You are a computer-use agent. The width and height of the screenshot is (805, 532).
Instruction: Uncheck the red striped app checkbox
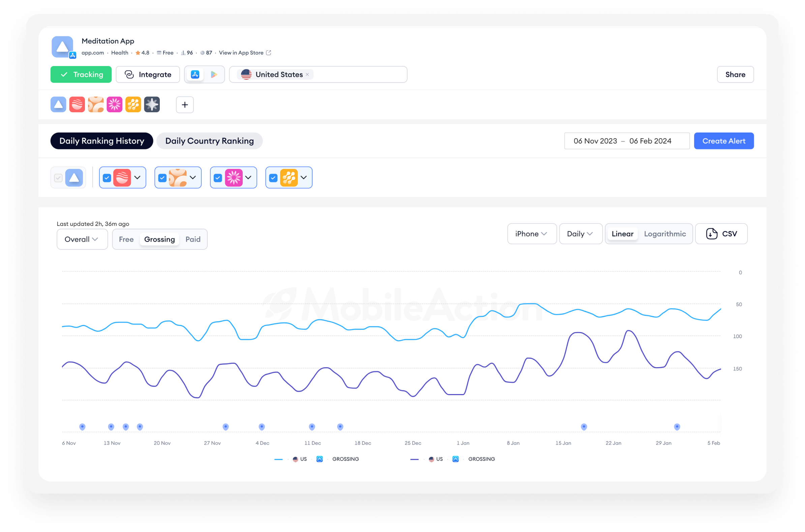pyautogui.click(x=107, y=178)
